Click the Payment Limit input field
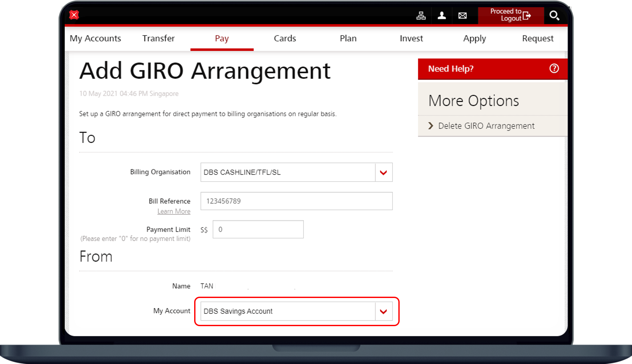 (x=258, y=229)
